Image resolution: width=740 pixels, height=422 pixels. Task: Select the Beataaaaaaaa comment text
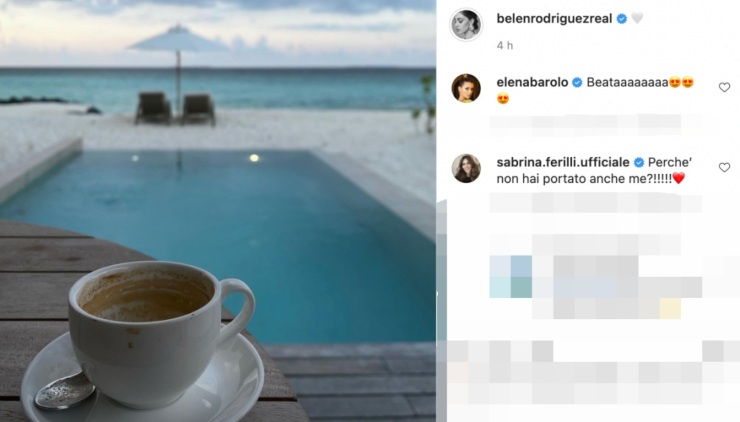627,82
